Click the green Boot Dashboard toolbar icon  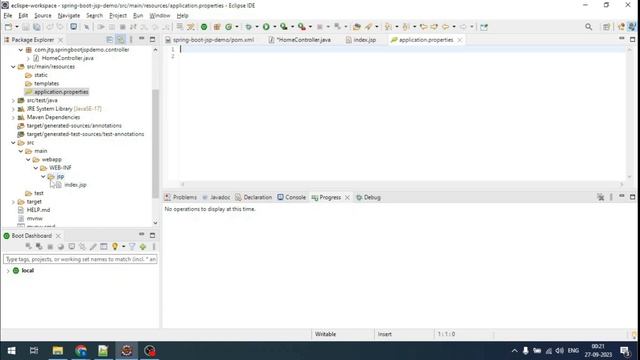(204, 27)
